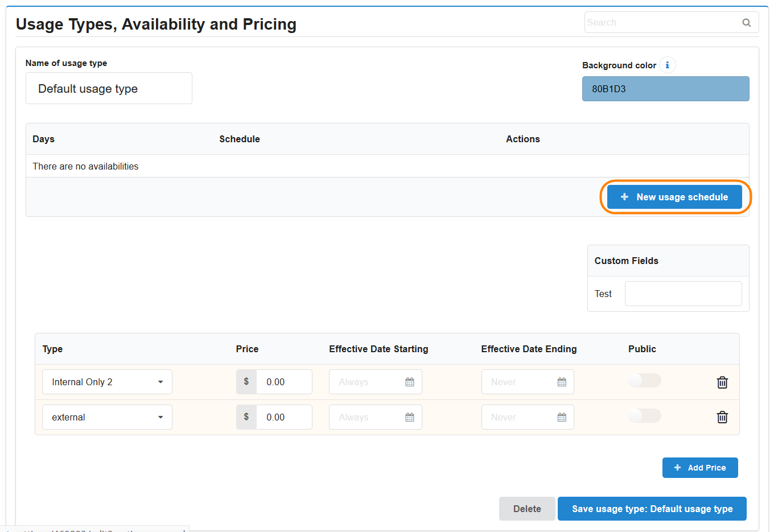Open calendar for external row start date
774x532 pixels.
410,418
